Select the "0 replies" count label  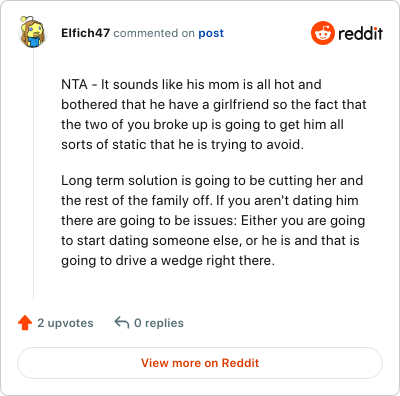tap(159, 323)
